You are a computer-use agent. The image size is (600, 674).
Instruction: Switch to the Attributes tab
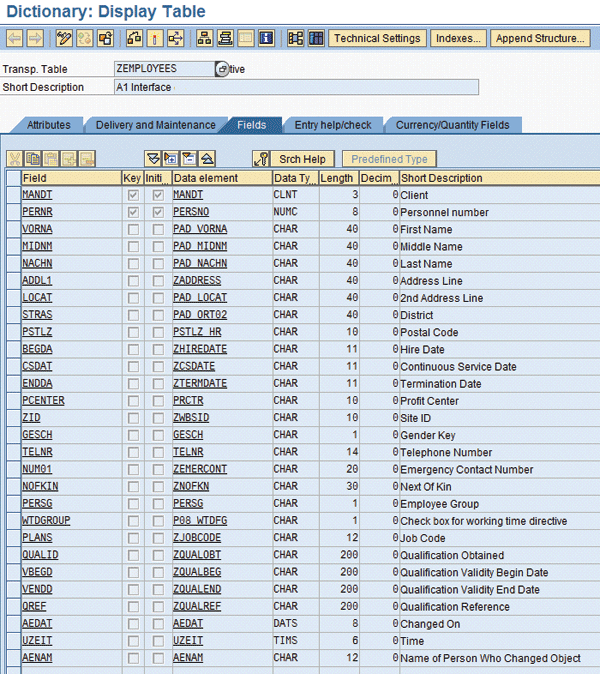coord(48,125)
